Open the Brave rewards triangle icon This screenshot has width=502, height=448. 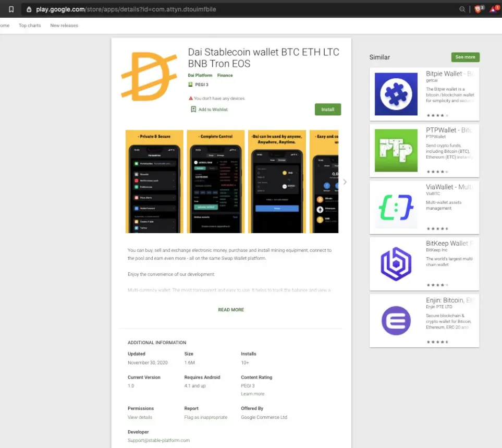(494, 9)
